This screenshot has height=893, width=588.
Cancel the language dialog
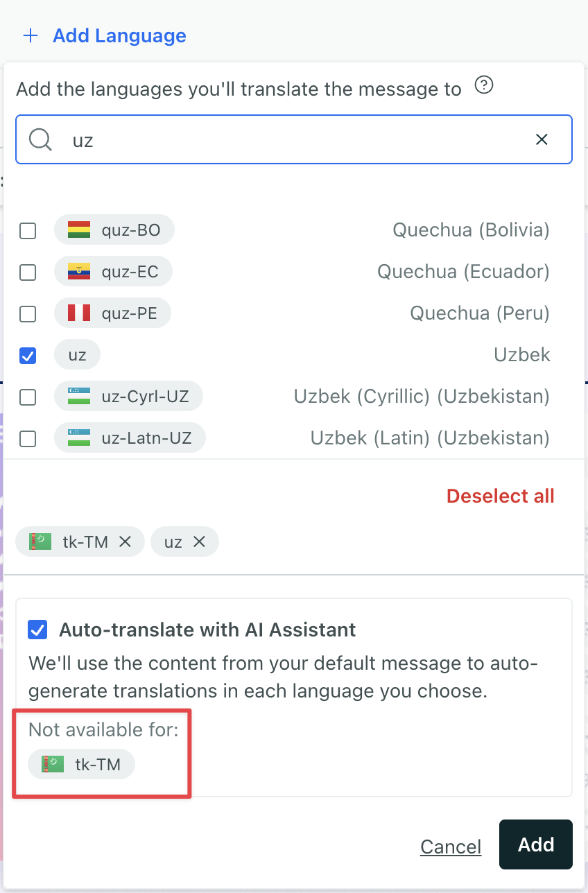point(451,847)
